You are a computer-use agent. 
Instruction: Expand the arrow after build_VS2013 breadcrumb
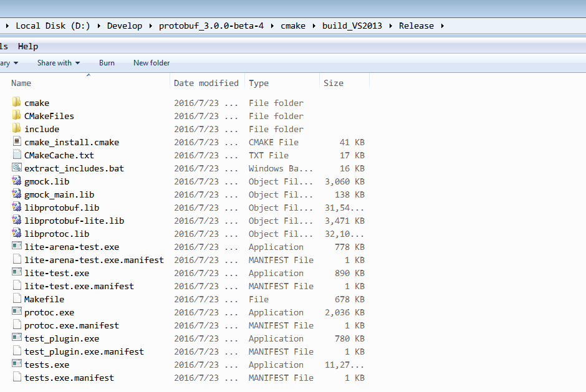pyautogui.click(x=390, y=26)
